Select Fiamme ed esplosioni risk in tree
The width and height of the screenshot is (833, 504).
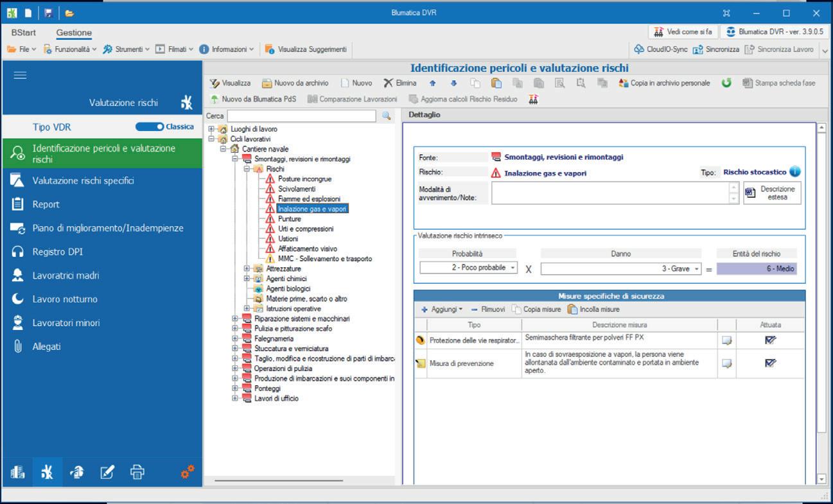click(x=309, y=199)
